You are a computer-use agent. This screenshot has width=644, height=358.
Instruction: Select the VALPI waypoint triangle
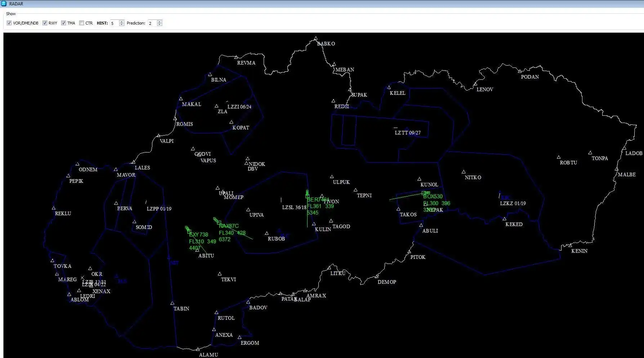[x=158, y=136]
